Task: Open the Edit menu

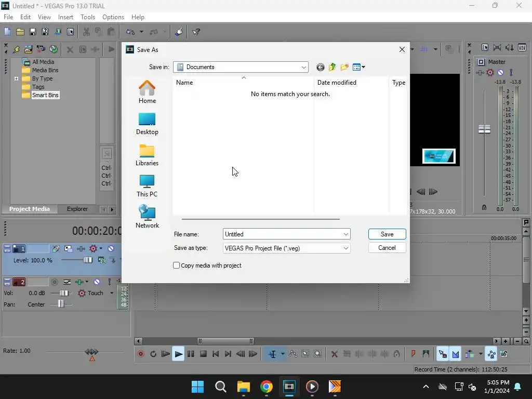Action: [25, 17]
